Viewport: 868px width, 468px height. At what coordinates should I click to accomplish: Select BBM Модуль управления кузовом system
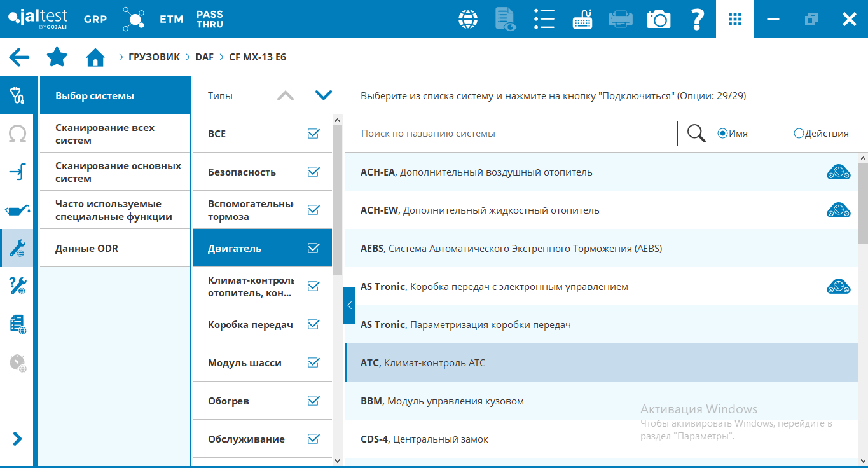click(442, 401)
